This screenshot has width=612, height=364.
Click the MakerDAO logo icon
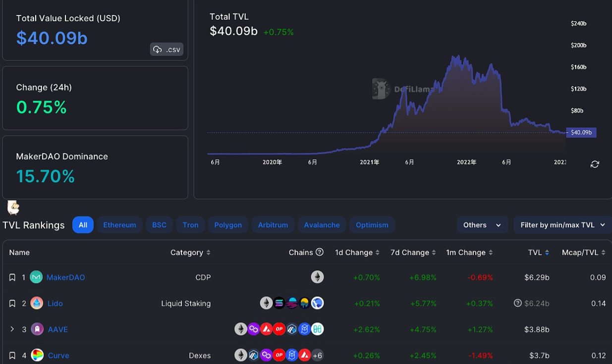coord(36,277)
